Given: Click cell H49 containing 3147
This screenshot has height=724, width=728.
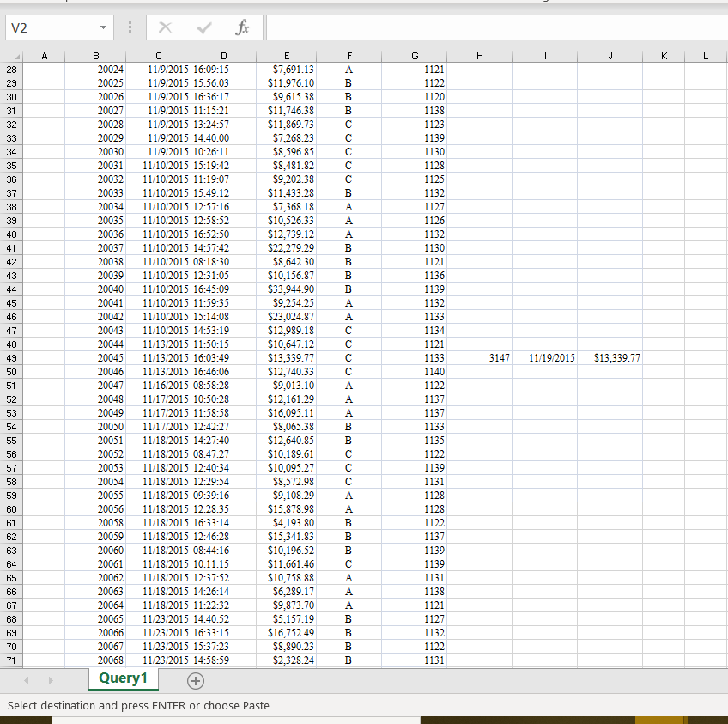Looking at the screenshot, I should [479, 358].
